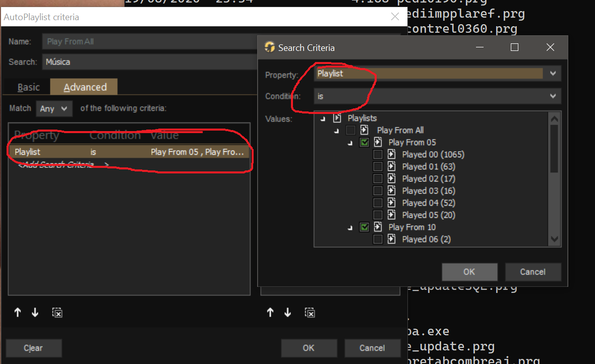Switch to the Basic tab
This screenshot has width=595, height=364.
click(28, 87)
